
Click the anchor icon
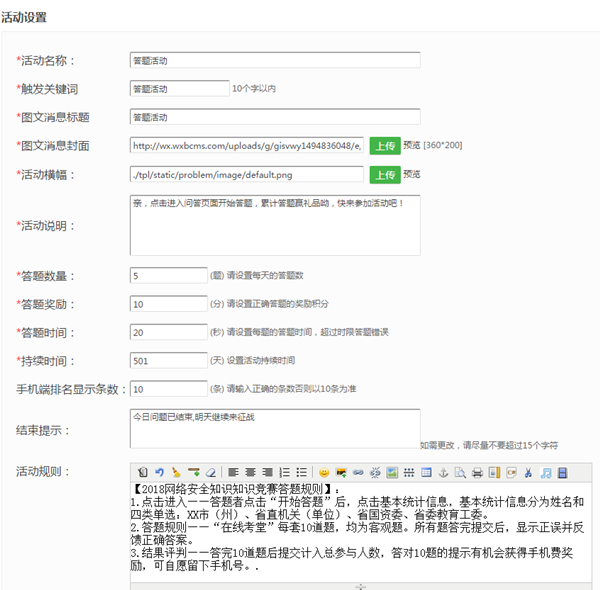[x=443, y=473]
